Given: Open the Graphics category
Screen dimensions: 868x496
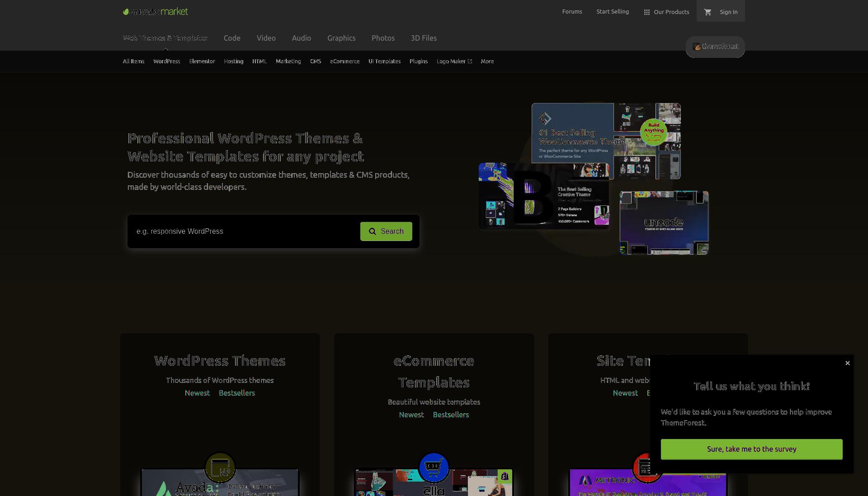Looking at the screenshot, I should click(341, 38).
